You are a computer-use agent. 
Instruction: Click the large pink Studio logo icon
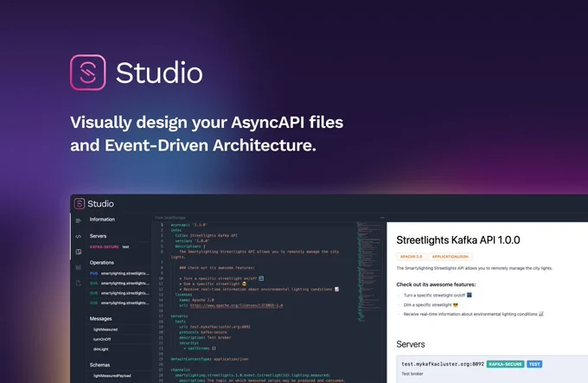[x=87, y=73]
